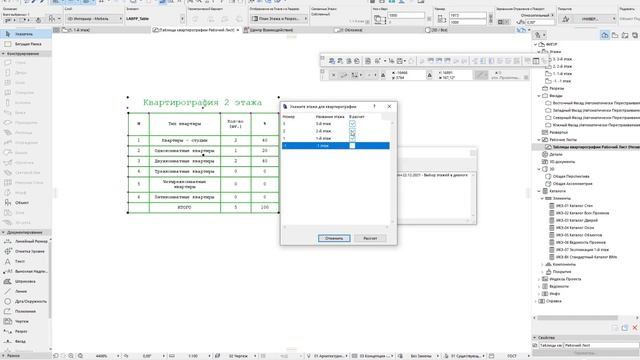Image resolution: width=640 pixels, height=360 pixels.
Task: Select the Линия line tool
Action: tap(25, 291)
